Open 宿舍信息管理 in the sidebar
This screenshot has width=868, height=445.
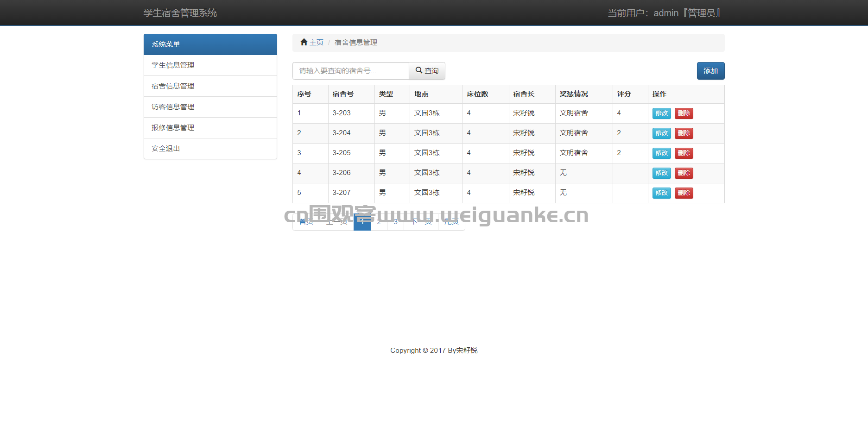point(210,86)
